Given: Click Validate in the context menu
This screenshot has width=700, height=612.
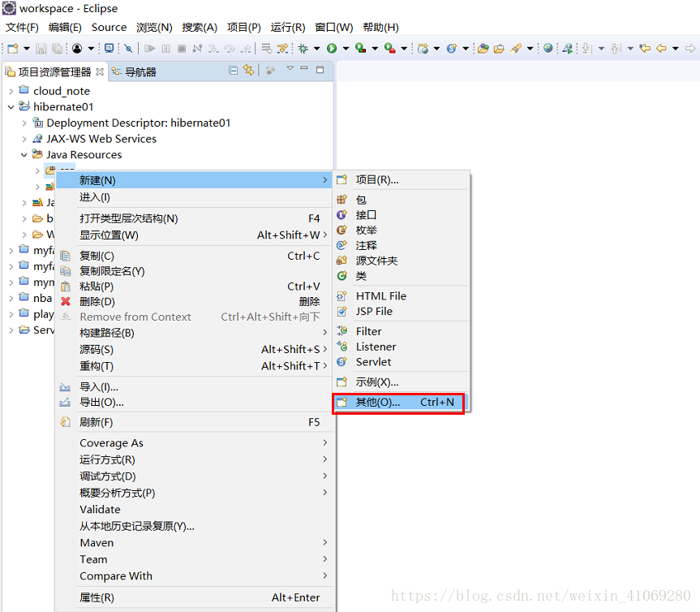Looking at the screenshot, I should 195,510.
